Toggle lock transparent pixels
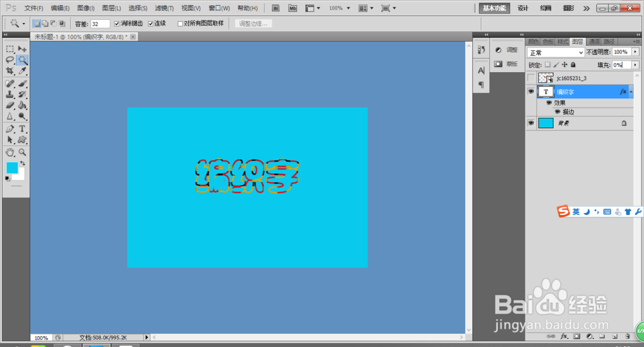 point(547,65)
